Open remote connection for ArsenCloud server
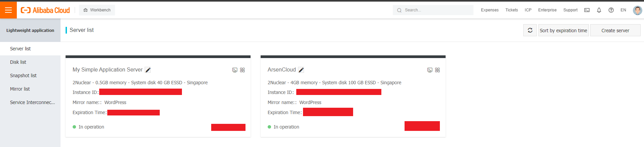Screen dimensions: 644x147 [430, 70]
